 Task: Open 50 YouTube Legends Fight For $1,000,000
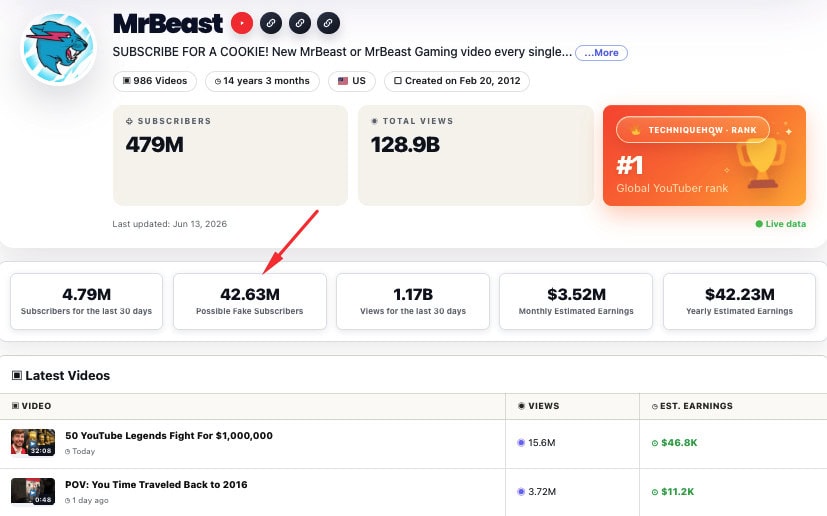click(x=169, y=436)
